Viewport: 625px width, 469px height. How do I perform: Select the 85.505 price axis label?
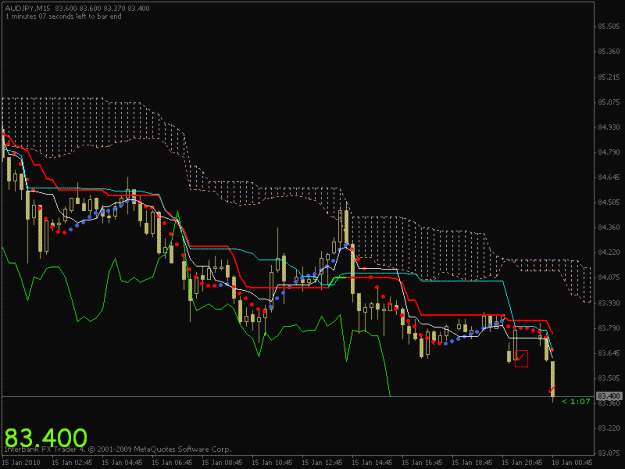(x=609, y=27)
